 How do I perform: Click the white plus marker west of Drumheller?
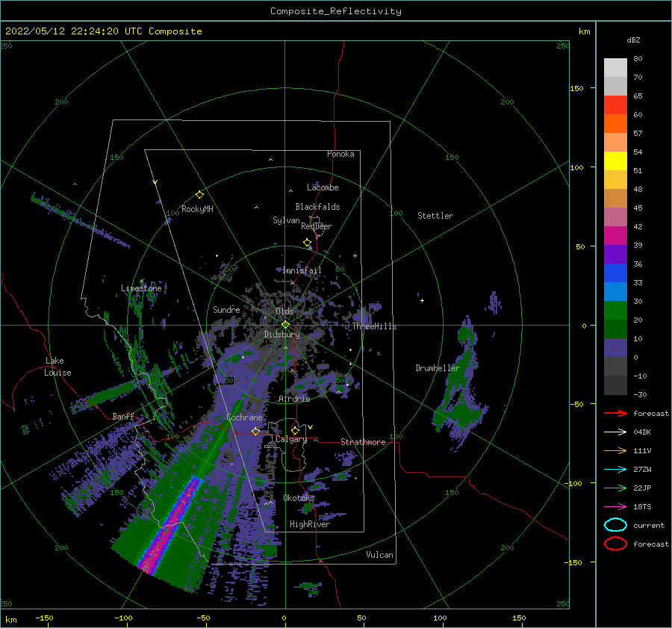pyautogui.click(x=422, y=300)
